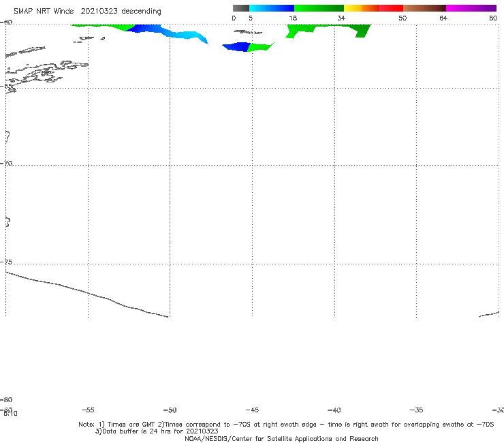
Task: Click the latitude label '-70'
Action: (6, 164)
